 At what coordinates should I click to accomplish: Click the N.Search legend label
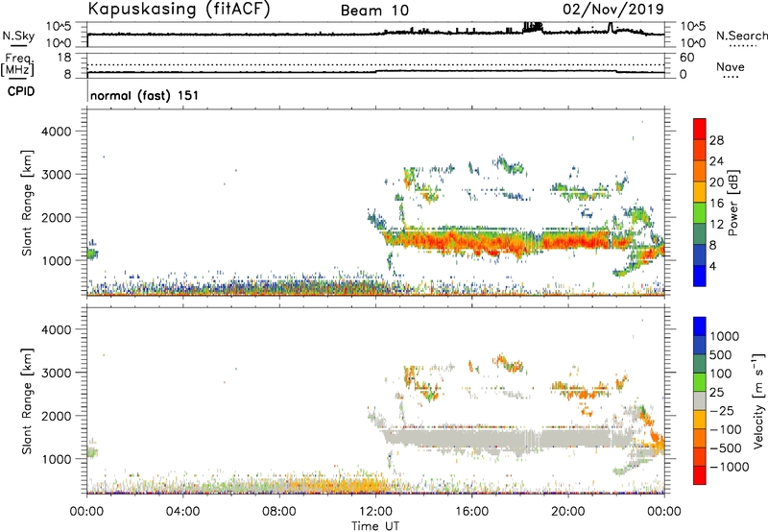[741, 36]
